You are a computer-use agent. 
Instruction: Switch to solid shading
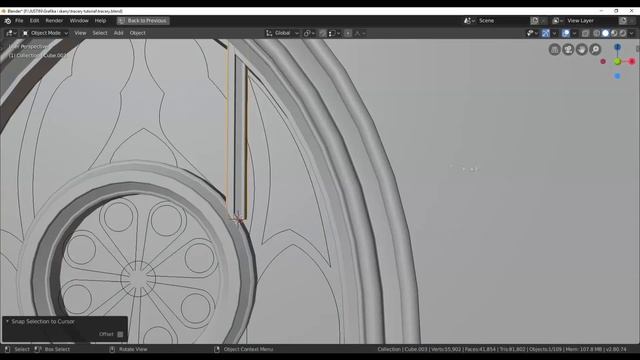point(605,33)
